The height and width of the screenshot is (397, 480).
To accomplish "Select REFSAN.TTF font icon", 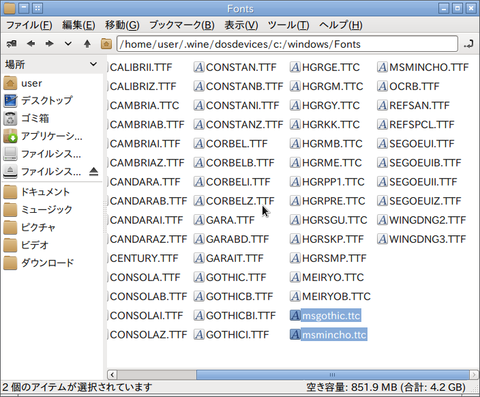I will tap(382, 106).
